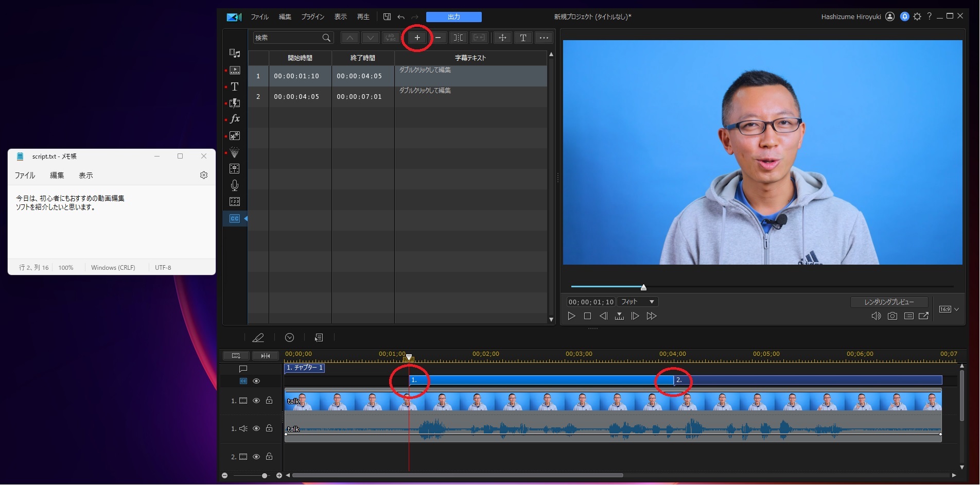The image size is (980, 485).
Task: Open the Voice-Over microphone room
Action: (235, 185)
